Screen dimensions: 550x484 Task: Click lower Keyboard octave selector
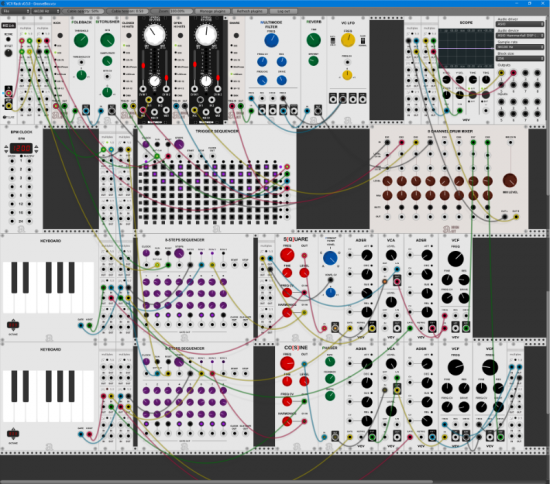tap(13, 434)
